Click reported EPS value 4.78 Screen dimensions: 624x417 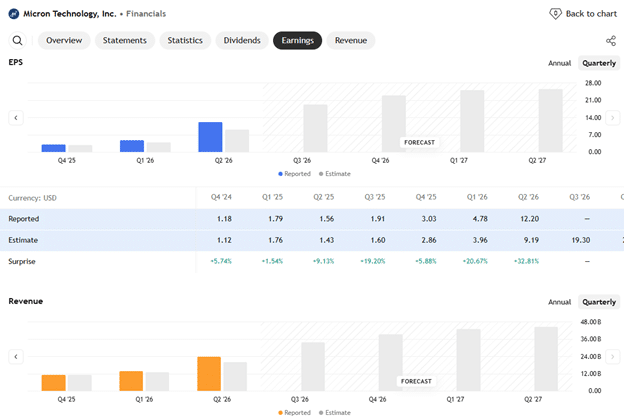tap(480, 219)
